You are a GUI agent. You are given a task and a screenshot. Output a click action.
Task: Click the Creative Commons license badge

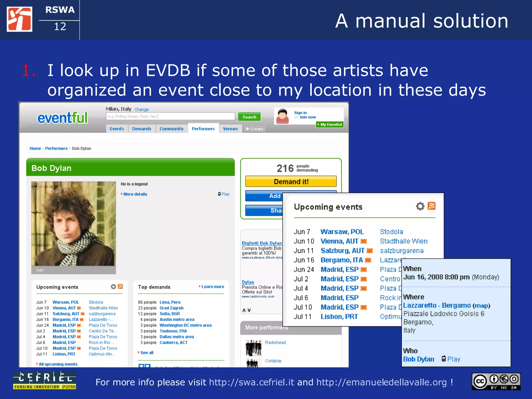tap(496, 381)
